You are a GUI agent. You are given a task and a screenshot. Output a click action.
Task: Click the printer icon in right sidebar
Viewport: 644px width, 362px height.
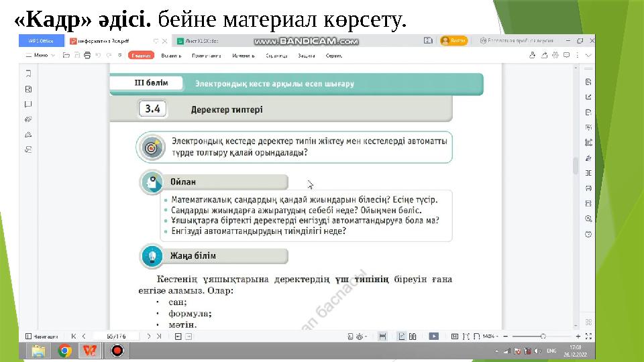coord(588,188)
